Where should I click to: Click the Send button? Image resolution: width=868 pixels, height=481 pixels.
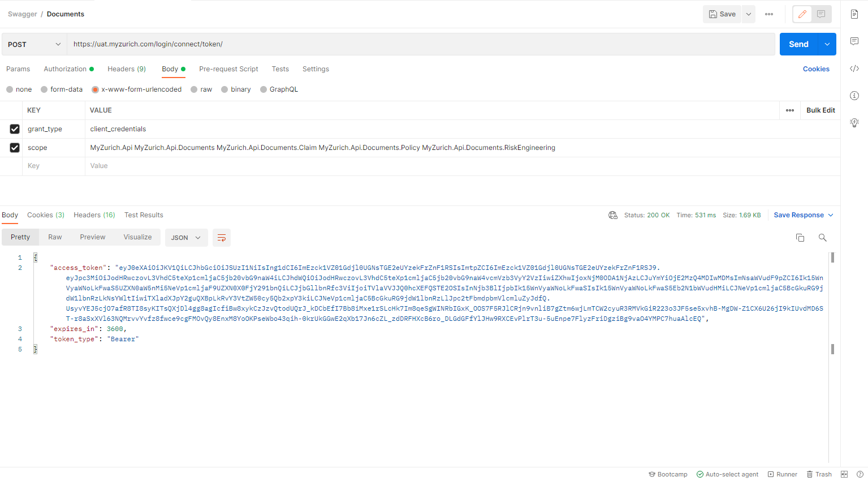pyautogui.click(x=798, y=44)
